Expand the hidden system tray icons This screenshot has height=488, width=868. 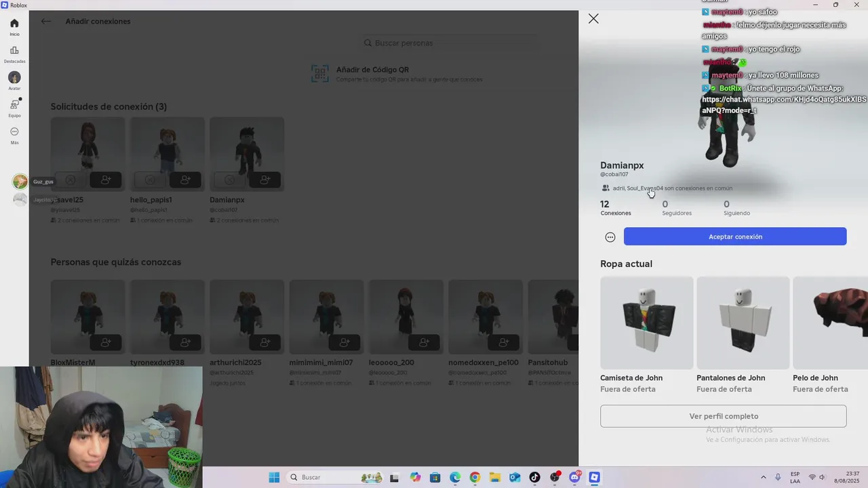763,477
